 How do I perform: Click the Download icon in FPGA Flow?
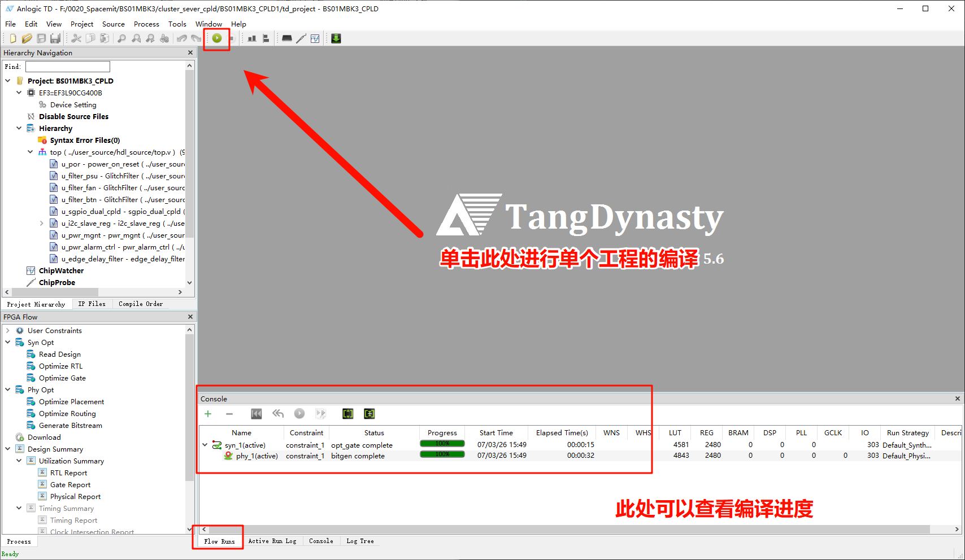point(20,438)
